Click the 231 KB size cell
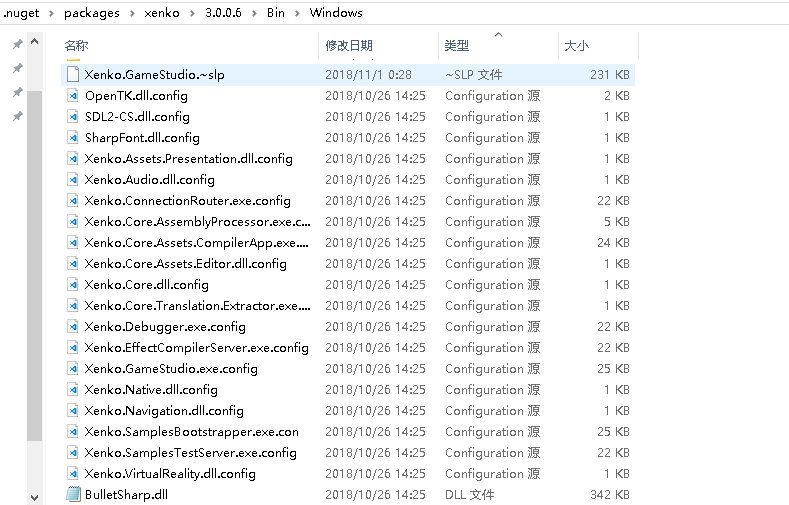 point(610,75)
